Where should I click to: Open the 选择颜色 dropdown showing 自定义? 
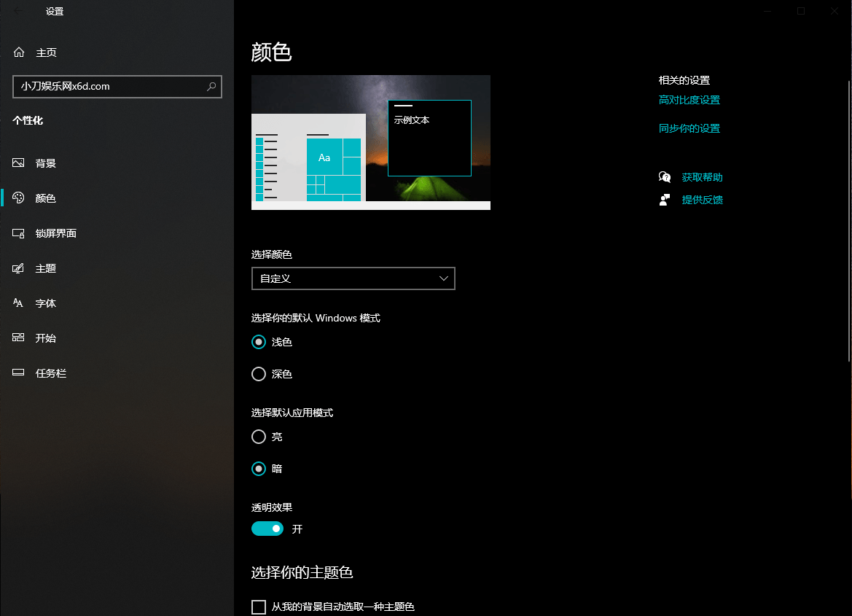pyautogui.click(x=353, y=278)
